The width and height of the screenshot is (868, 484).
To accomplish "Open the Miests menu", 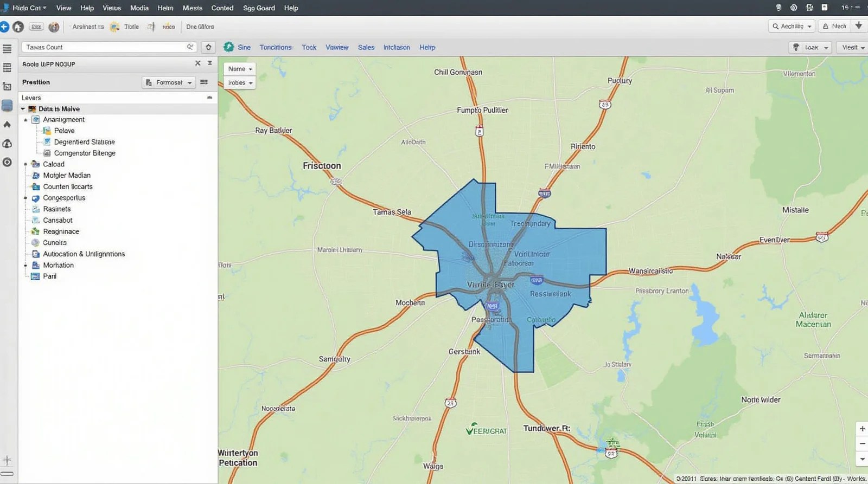I will (x=192, y=8).
